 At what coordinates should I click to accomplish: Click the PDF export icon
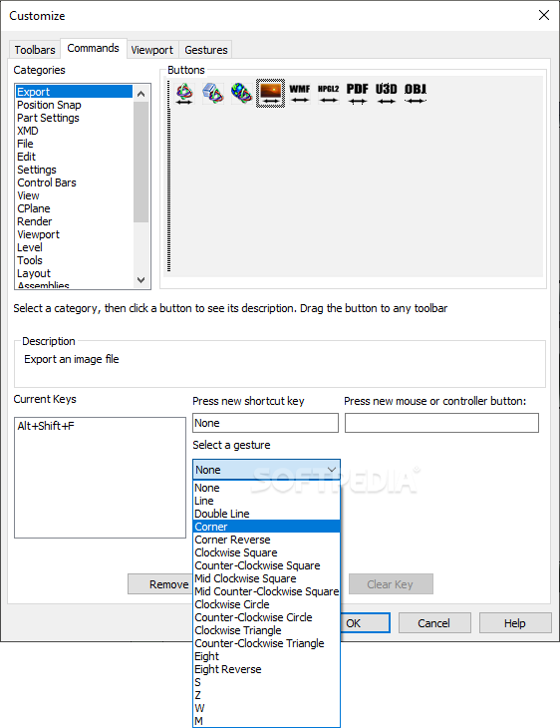coord(358,94)
